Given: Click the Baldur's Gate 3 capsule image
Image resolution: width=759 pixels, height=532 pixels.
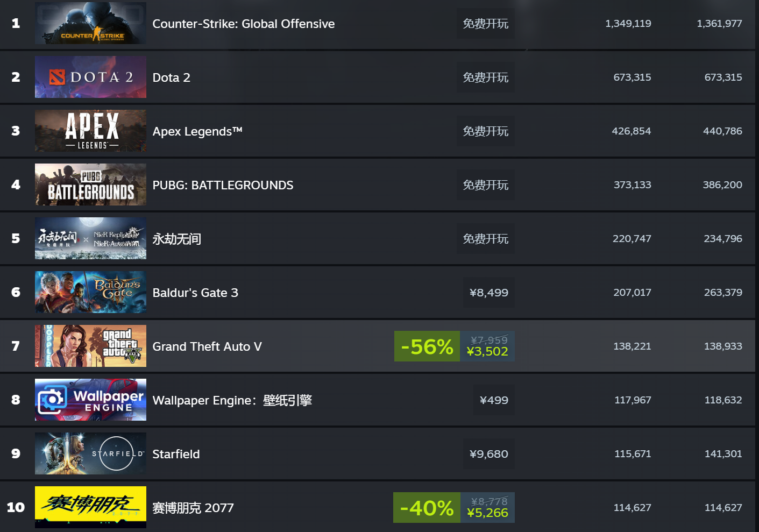Looking at the screenshot, I should tap(90, 292).
